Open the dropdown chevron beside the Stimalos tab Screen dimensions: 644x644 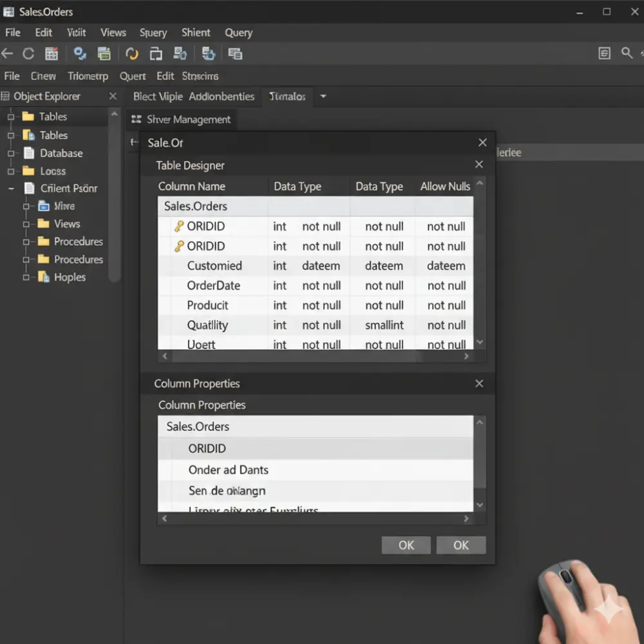tap(323, 97)
